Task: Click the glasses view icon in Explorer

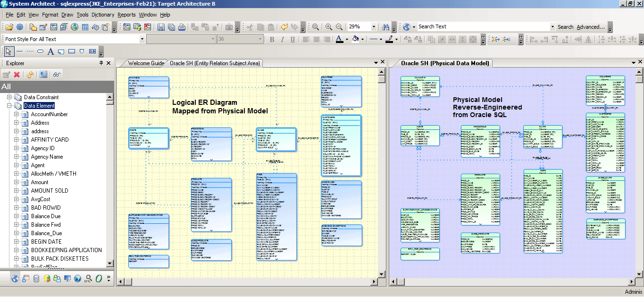Action: point(57,75)
